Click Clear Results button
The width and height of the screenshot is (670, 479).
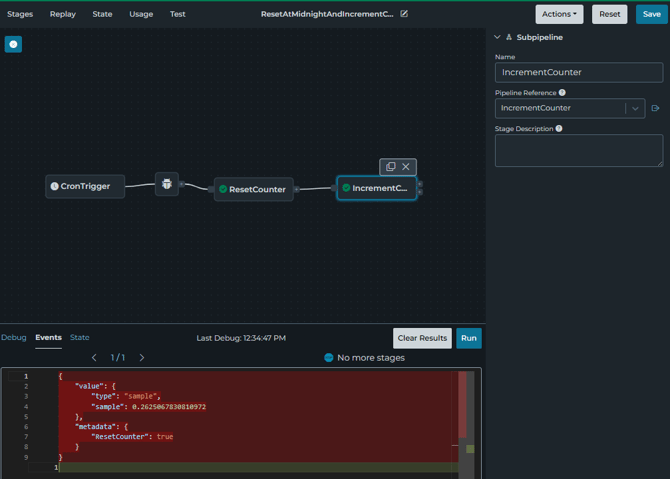[422, 338]
